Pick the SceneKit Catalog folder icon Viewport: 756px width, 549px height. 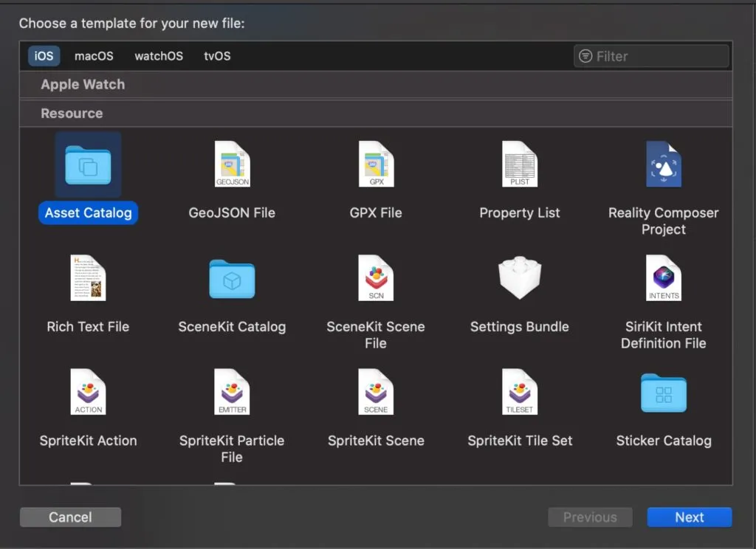point(232,278)
